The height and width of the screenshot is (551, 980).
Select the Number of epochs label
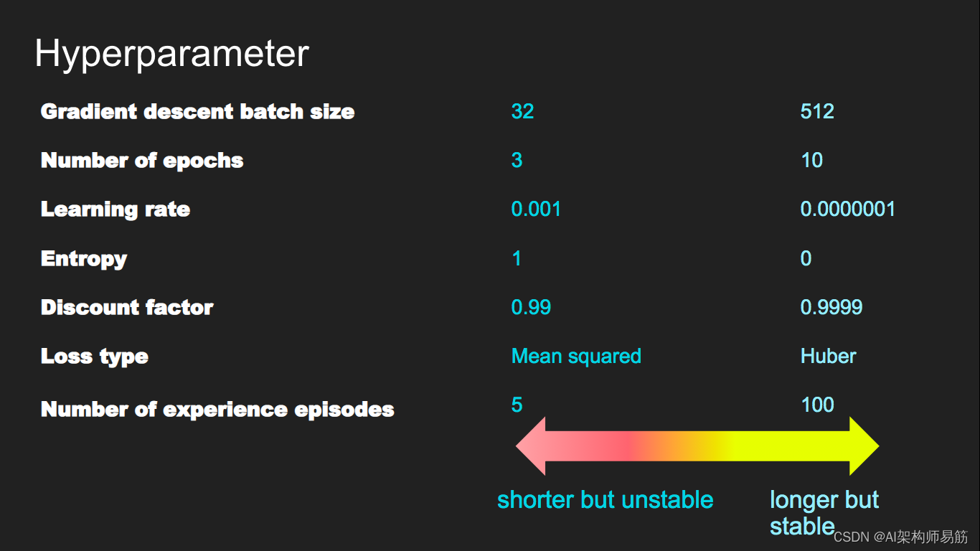point(142,161)
